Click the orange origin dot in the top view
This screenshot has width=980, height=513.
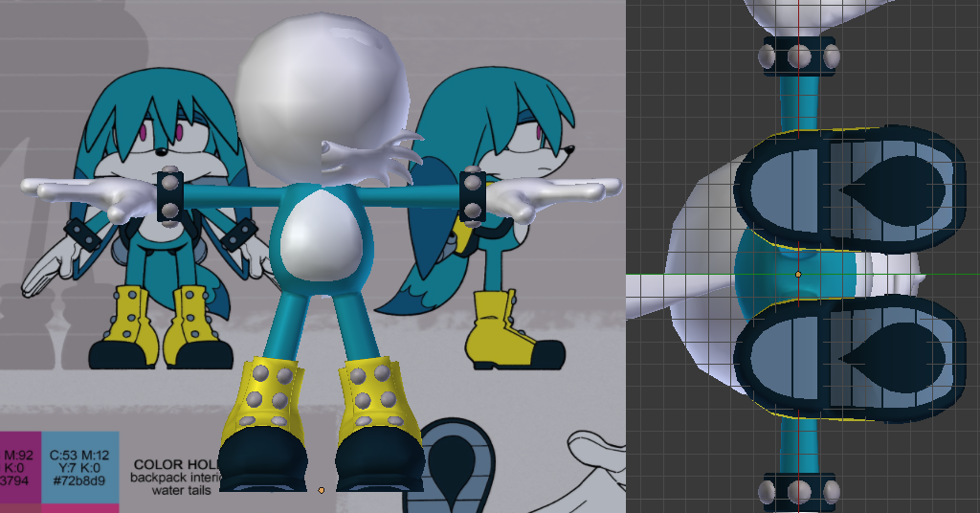798,275
